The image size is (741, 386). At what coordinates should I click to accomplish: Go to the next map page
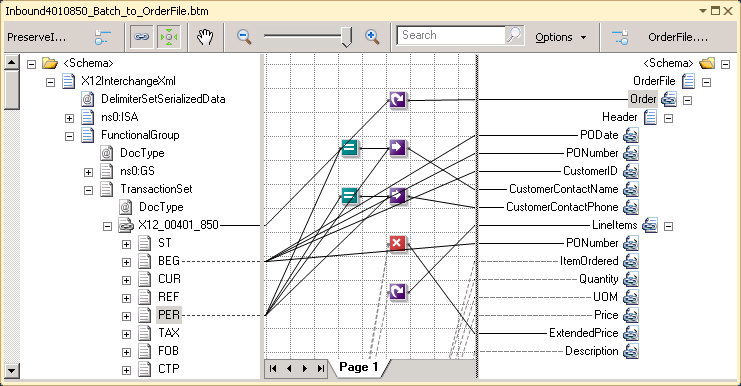pos(305,369)
